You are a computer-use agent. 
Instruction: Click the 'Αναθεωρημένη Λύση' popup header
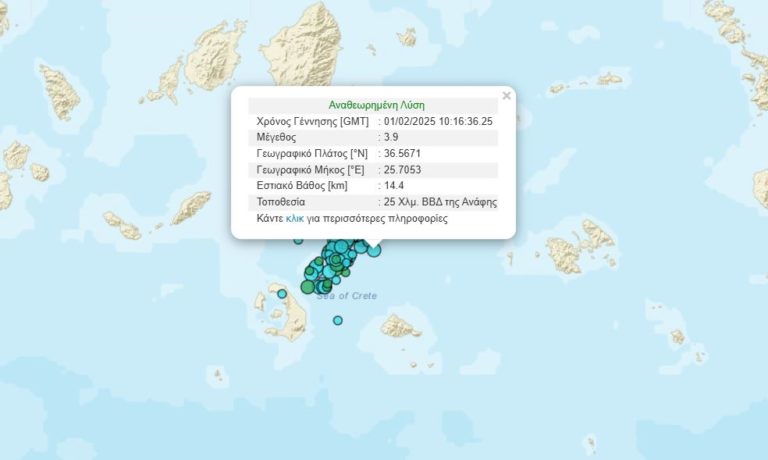(376, 105)
